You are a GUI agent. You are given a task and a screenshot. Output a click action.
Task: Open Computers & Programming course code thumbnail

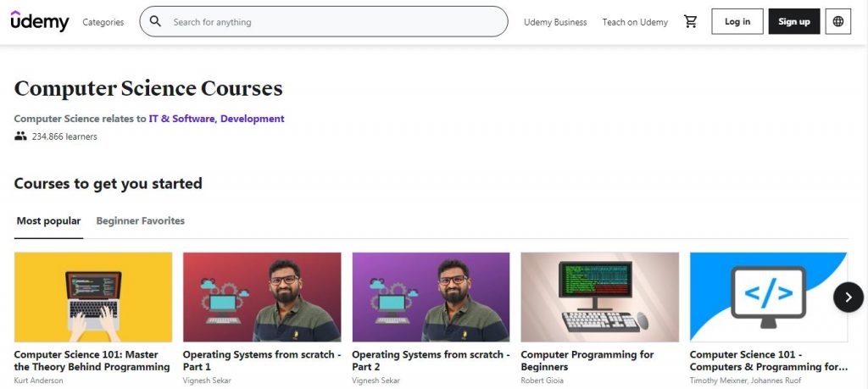click(768, 297)
